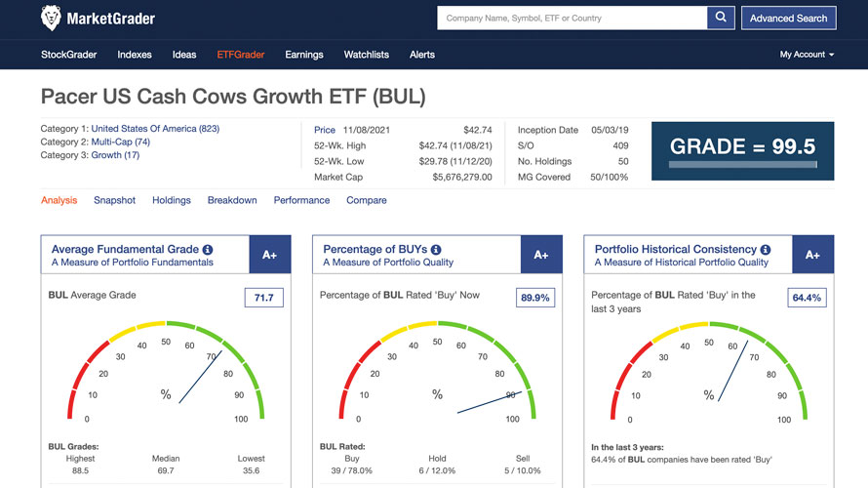Screen dimensions: 868x488
Task: Click the last 3 years Buy gauge
Action: [x=709, y=371]
